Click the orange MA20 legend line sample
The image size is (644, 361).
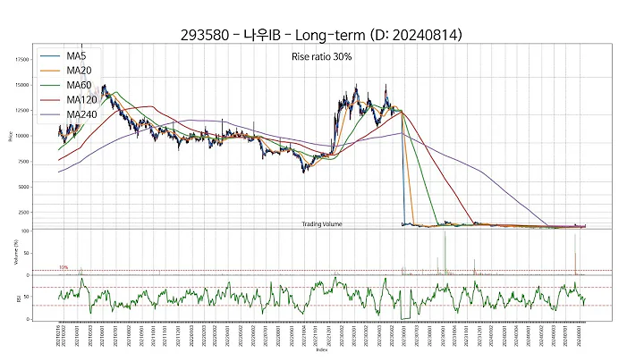[x=50, y=71]
